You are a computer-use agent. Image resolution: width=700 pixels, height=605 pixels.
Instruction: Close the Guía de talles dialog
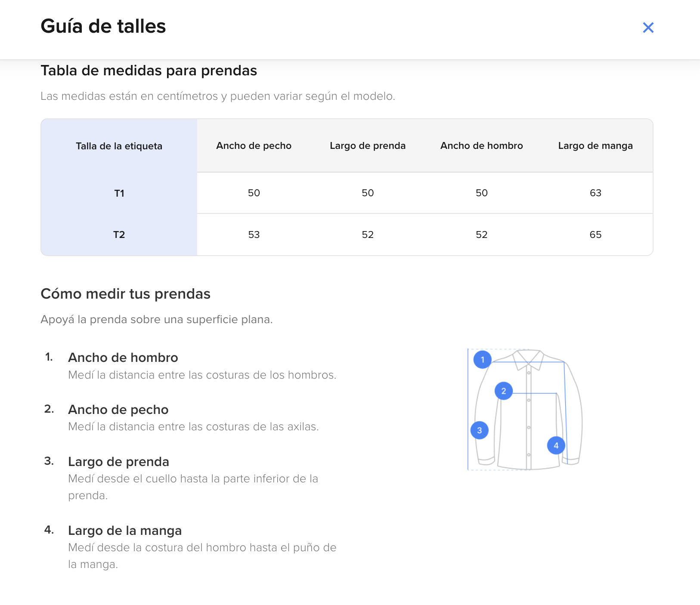pos(648,28)
